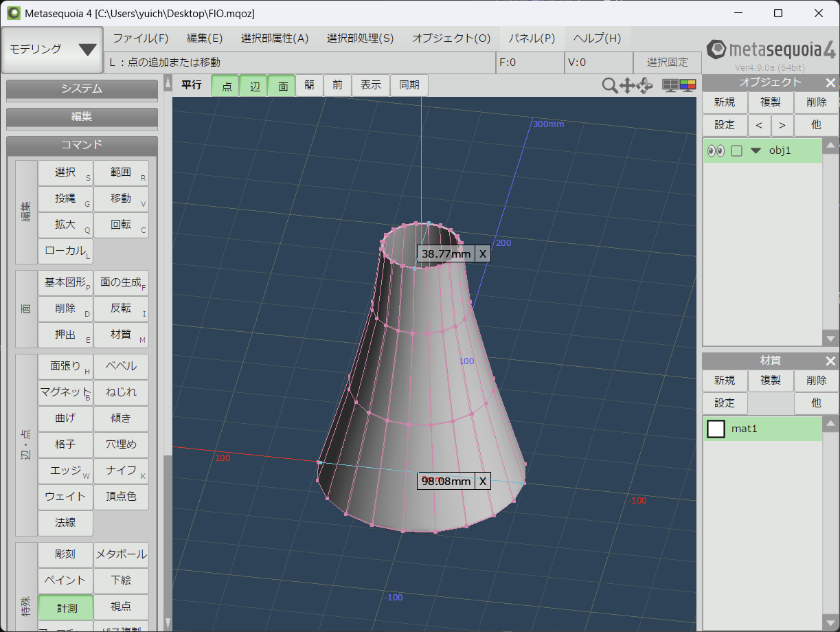Open the ファイル(F) menu
Image resolution: width=840 pixels, height=632 pixels.
tap(141, 38)
